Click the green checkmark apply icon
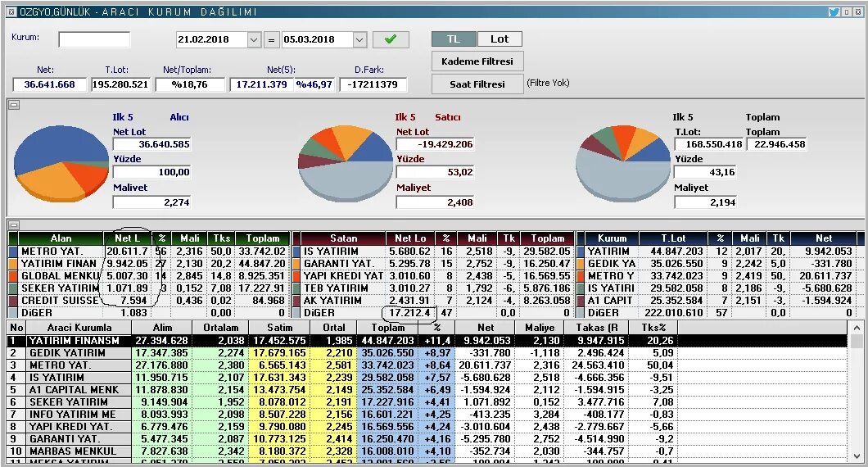Viewport: 868px width, 467px height. click(391, 39)
